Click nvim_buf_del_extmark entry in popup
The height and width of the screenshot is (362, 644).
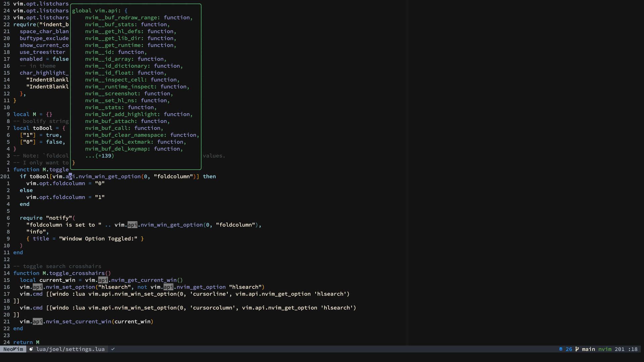(x=136, y=142)
